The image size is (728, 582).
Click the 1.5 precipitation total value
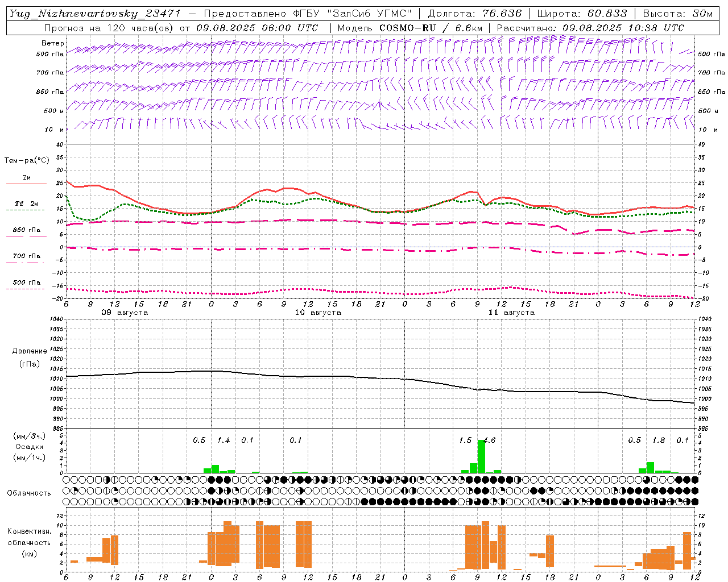[465, 440]
